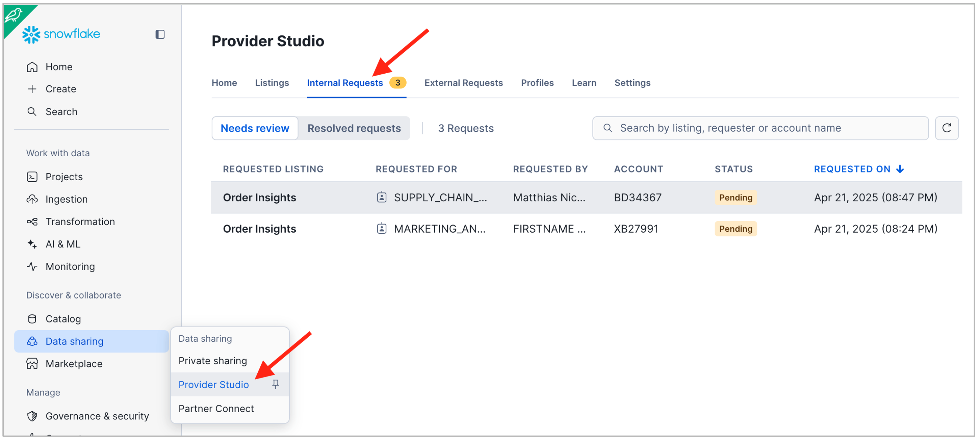This screenshot has height=441, width=980.
Task: Click the refresh requests icon button
Action: tap(946, 128)
